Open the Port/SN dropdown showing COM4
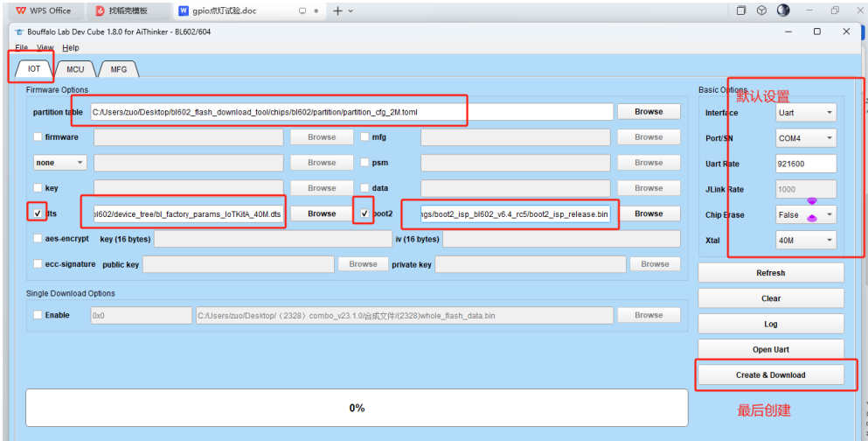The width and height of the screenshot is (868, 441). pyautogui.click(x=806, y=138)
